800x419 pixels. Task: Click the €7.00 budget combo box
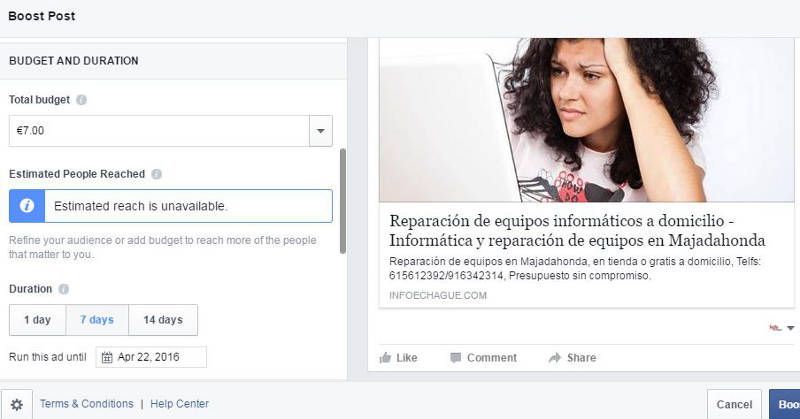170,131
